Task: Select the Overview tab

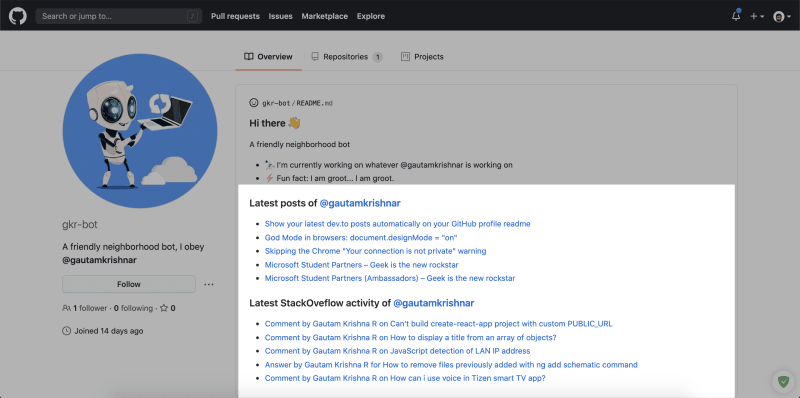Action: click(268, 57)
